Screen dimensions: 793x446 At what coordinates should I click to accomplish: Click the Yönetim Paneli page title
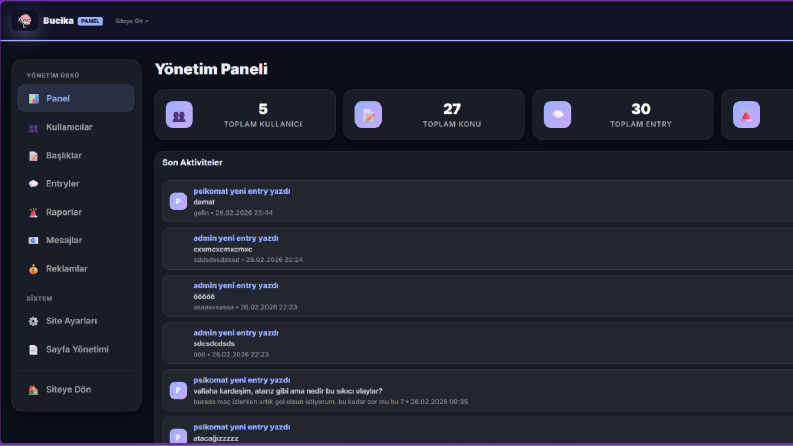[211, 69]
